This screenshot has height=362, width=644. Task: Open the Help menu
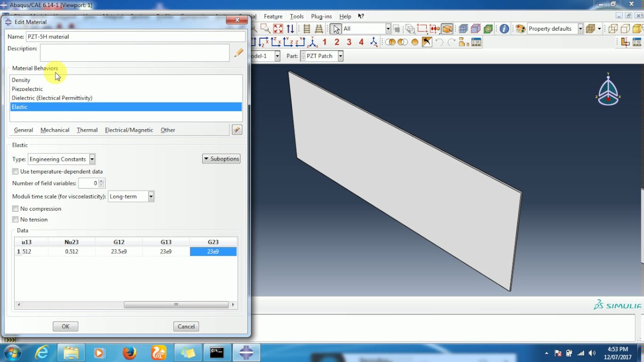click(345, 17)
